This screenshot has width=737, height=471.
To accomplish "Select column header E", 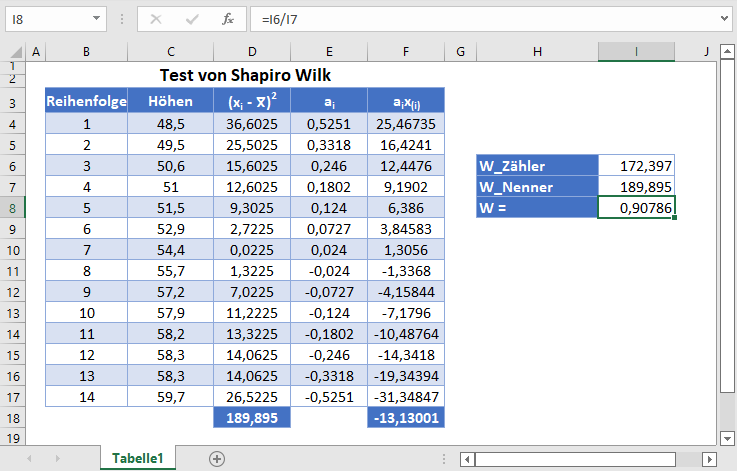I will (x=329, y=52).
